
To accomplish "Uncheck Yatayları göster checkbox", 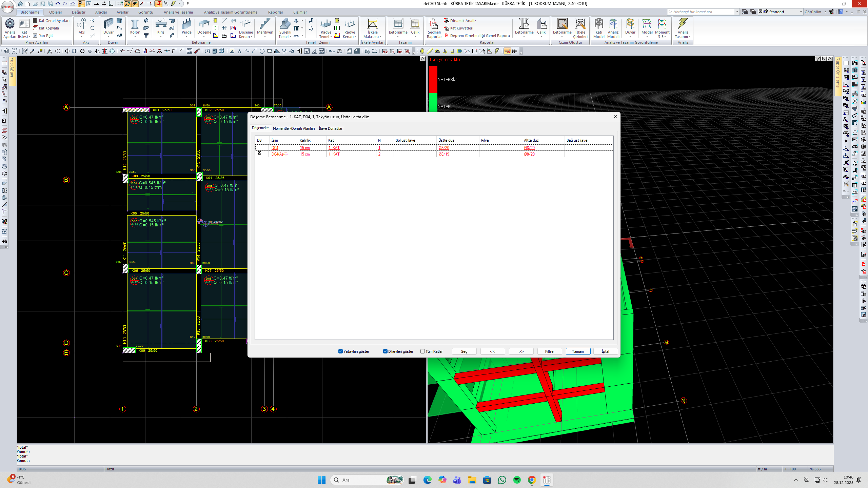I will [x=340, y=351].
